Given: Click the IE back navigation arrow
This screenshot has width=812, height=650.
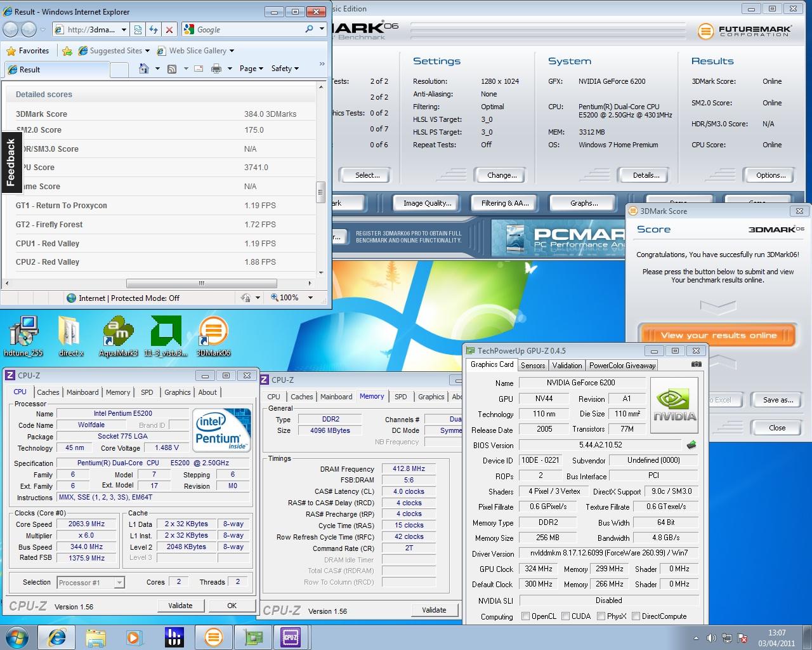Looking at the screenshot, I should [x=11, y=29].
